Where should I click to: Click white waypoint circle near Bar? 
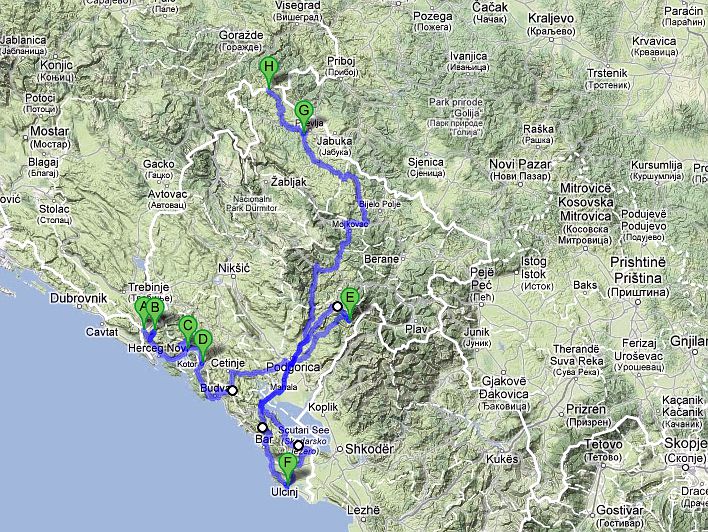(262, 427)
